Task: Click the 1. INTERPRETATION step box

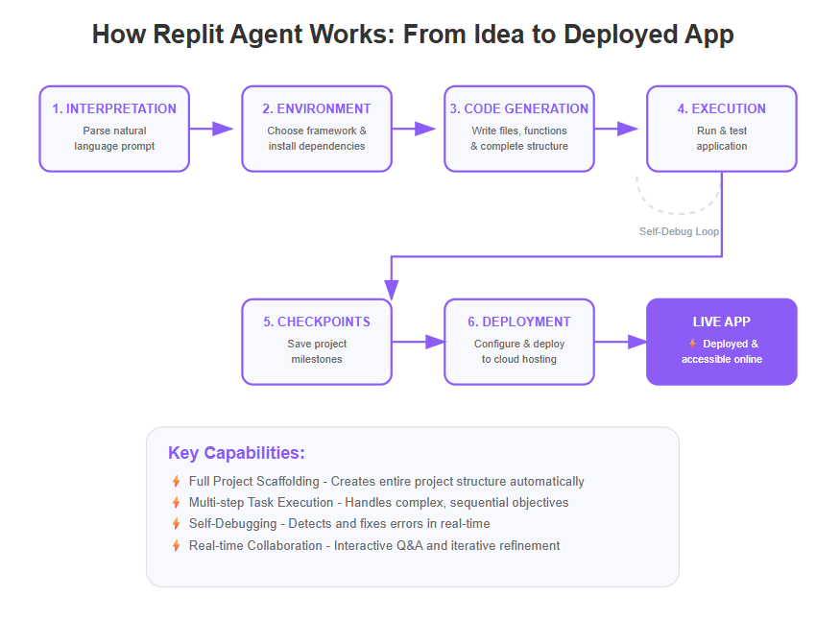Action: [x=114, y=129]
